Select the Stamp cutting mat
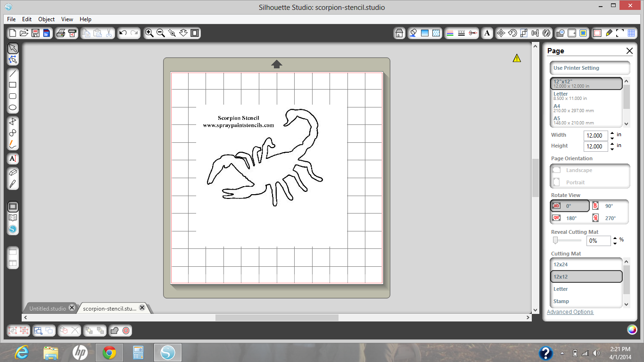The image size is (644, 362). point(586,301)
